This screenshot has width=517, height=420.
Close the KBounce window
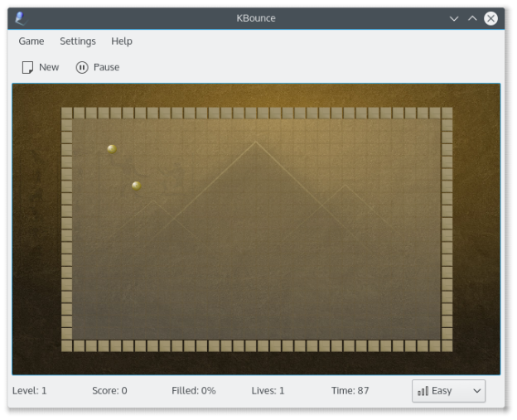(490, 18)
